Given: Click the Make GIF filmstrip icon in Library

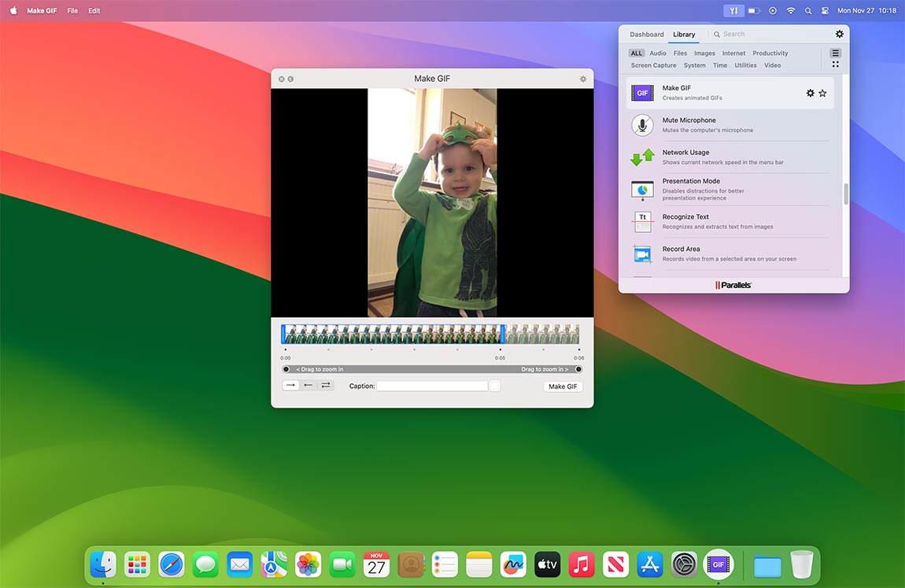Looking at the screenshot, I should click(x=642, y=92).
